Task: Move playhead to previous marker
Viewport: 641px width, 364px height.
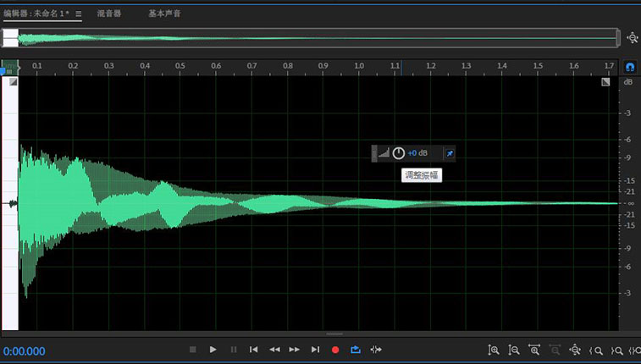Action: (x=253, y=350)
